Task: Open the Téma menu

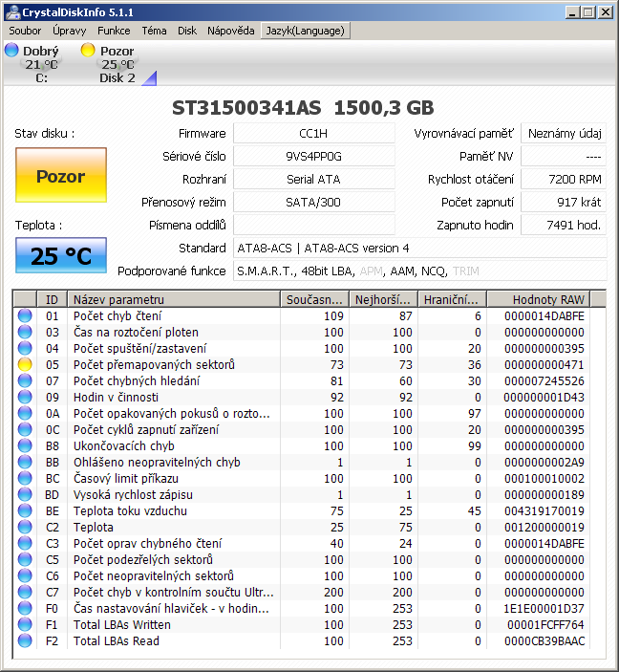Action: click(154, 31)
